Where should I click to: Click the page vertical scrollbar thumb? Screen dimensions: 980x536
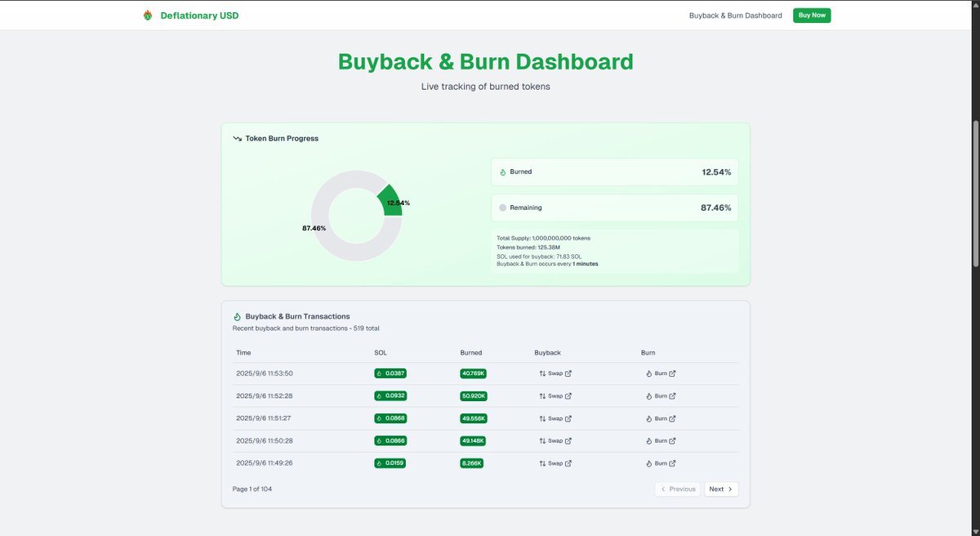click(x=975, y=192)
